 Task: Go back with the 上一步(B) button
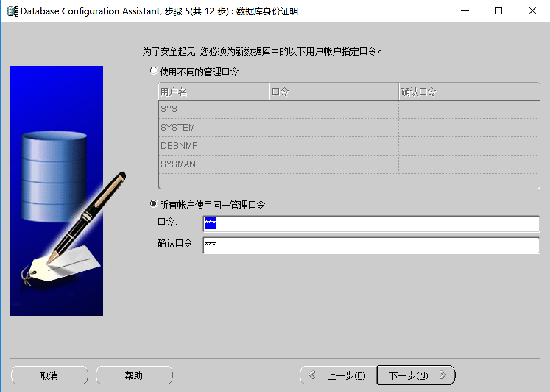338,375
